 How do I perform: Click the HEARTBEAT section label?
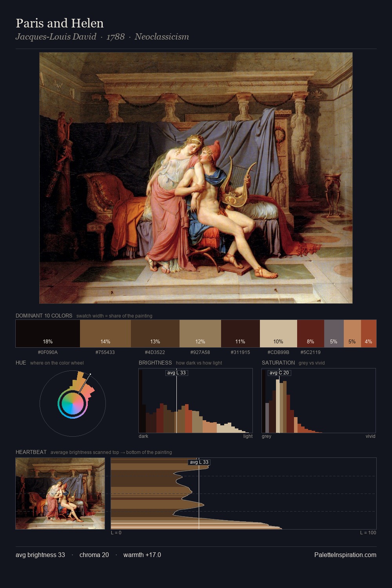coord(31,452)
